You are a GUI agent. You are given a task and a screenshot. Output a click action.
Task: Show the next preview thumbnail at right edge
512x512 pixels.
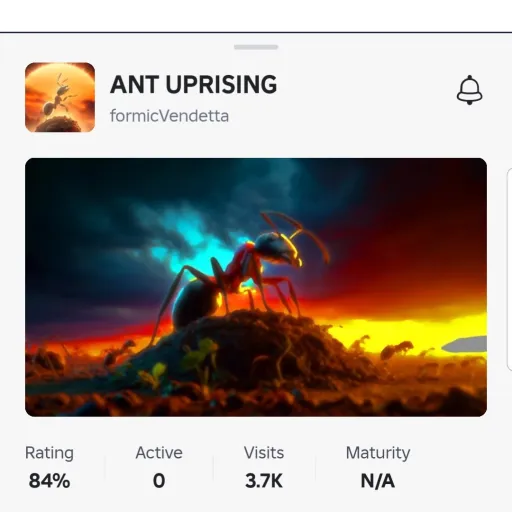coord(509,269)
